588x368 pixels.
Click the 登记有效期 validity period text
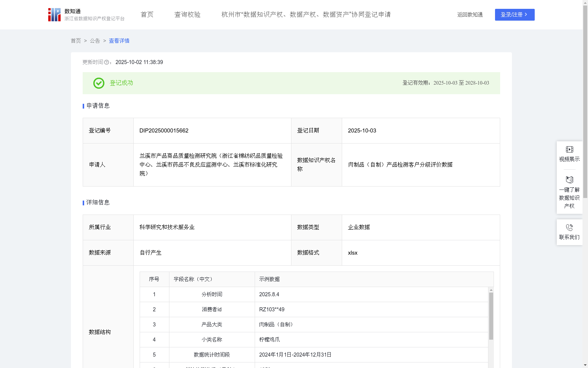(x=446, y=83)
